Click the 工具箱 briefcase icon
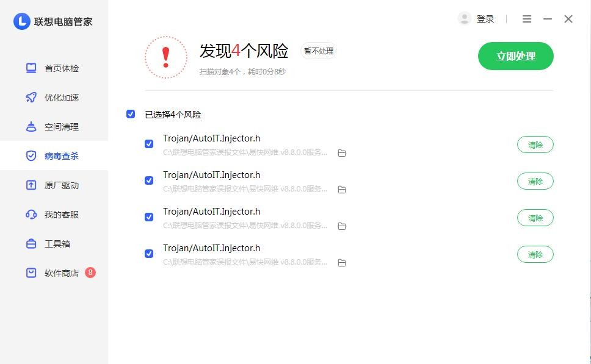Viewport: 591px width, 364px height. click(x=31, y=243)
